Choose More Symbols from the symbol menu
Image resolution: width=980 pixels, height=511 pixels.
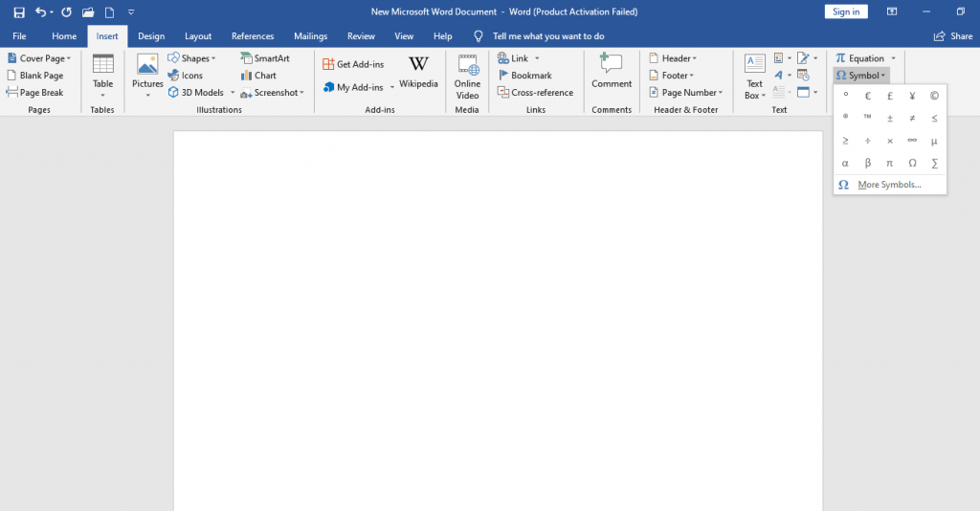889,185
